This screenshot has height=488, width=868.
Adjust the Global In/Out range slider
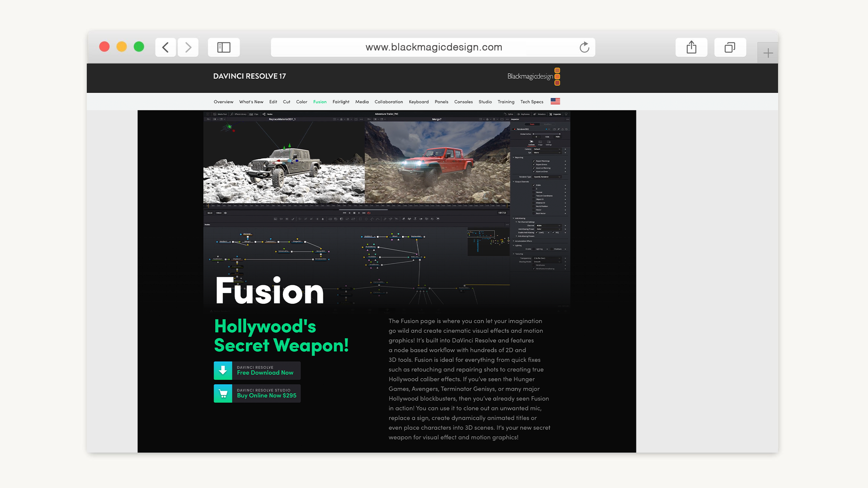click(x=546, y=134)
